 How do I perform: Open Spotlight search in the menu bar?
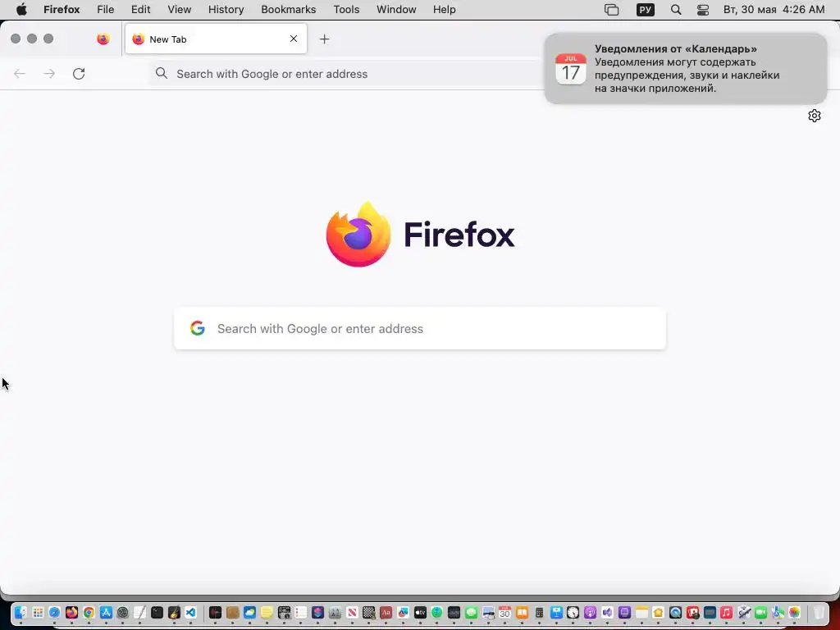point(676,10)
